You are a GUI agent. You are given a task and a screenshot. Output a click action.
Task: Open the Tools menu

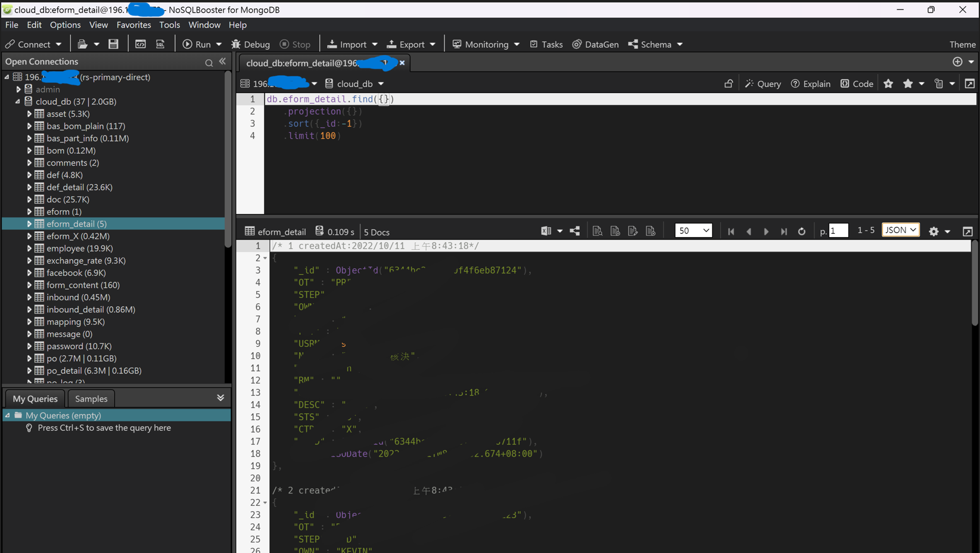click(x=169, y=25)
